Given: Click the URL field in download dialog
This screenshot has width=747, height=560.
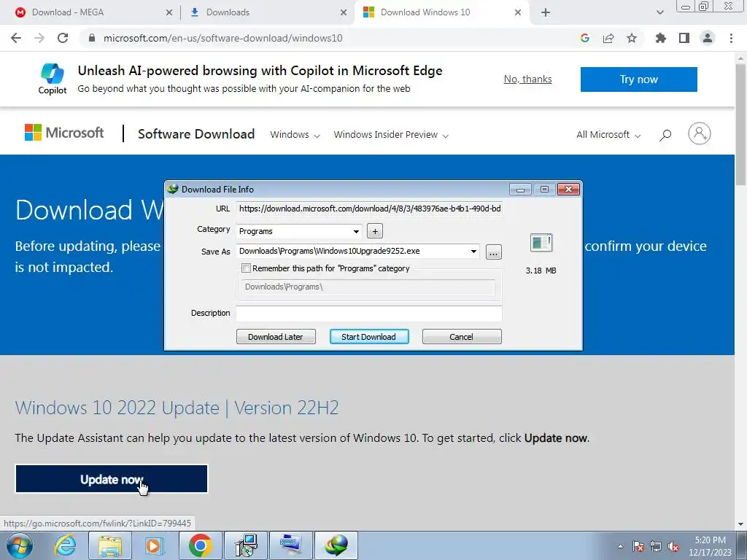Looking at the screenshot, I should tap(369, 209).
